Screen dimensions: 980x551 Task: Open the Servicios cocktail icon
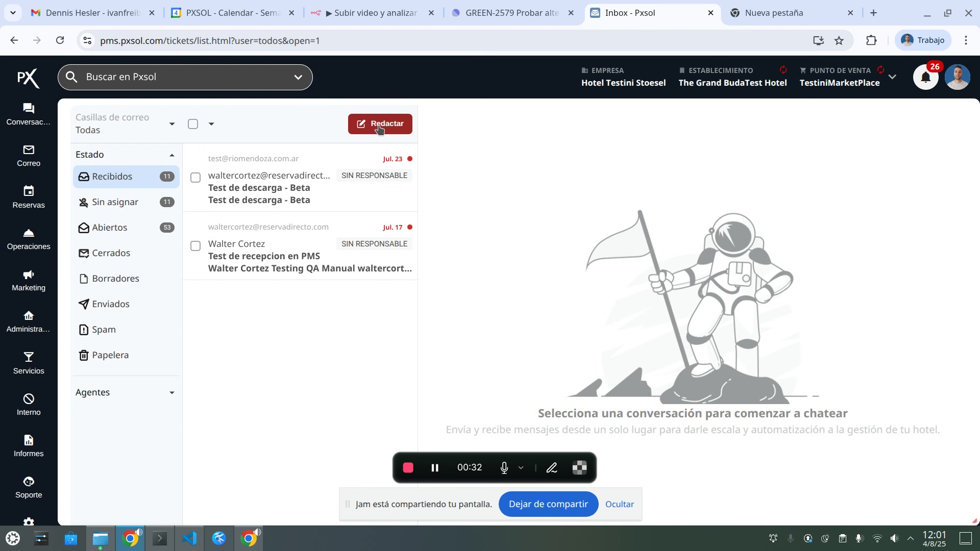(x=29, y=357)
